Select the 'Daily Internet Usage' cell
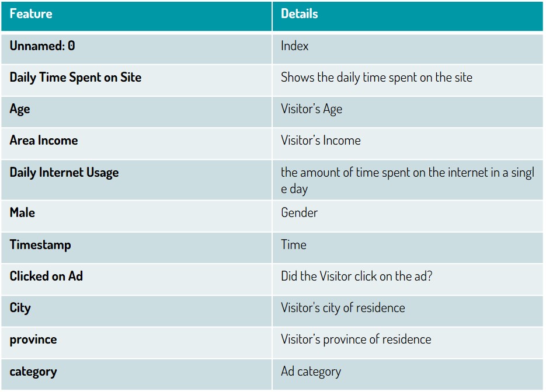Viewport: 546px width, 392px height. coord(136,180)
